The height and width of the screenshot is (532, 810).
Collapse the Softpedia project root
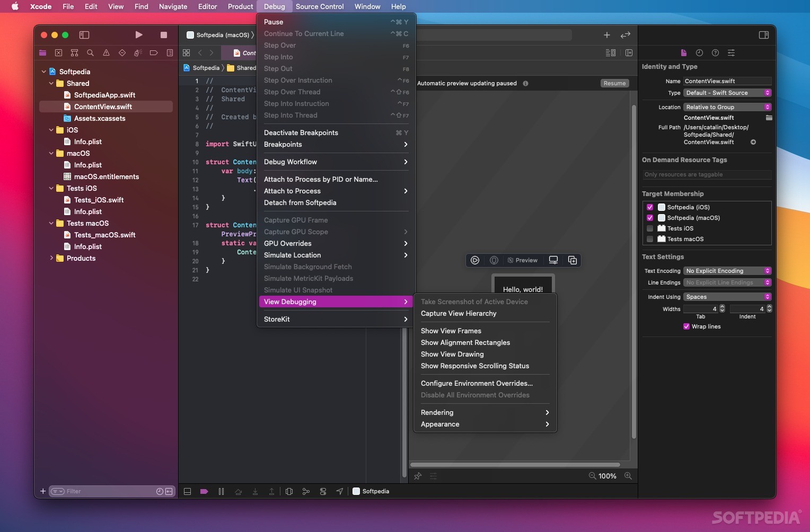(x=44, y=72)
